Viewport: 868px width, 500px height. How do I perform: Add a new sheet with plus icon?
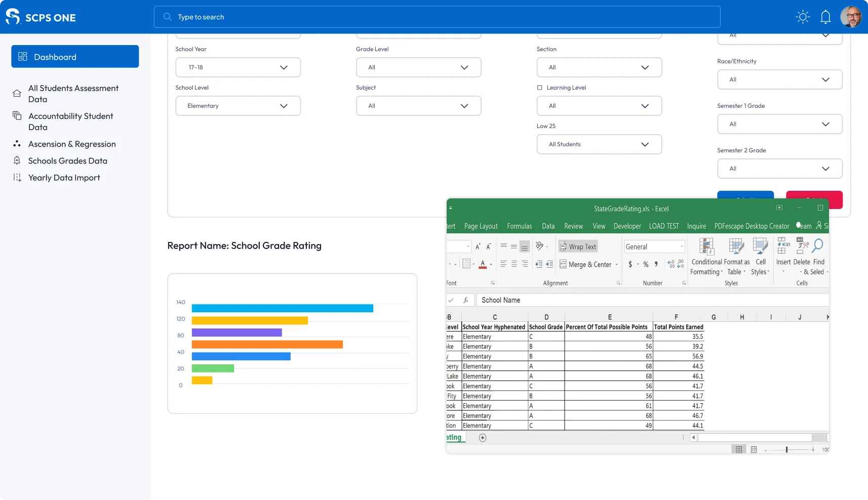pyautogui.click(x=483, y=438)
